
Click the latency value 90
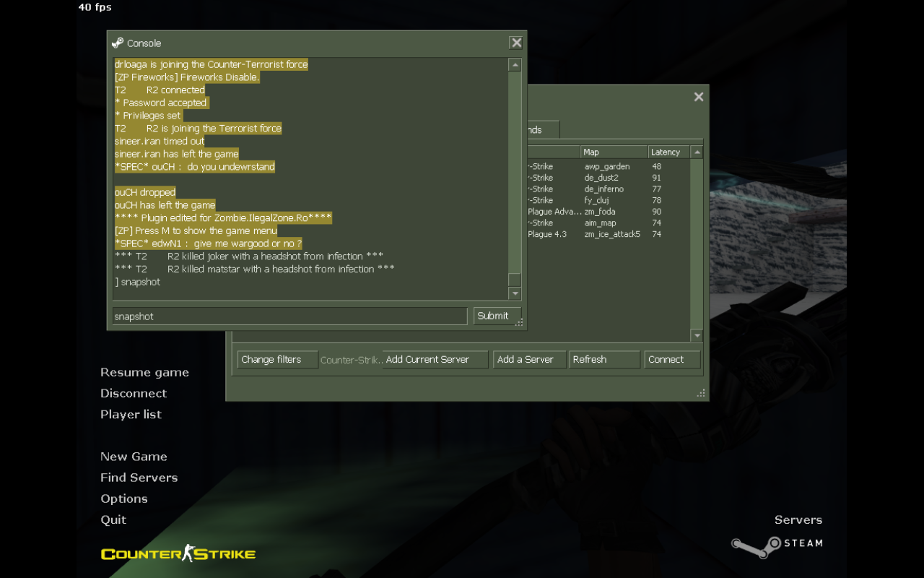tap(657, 212)
